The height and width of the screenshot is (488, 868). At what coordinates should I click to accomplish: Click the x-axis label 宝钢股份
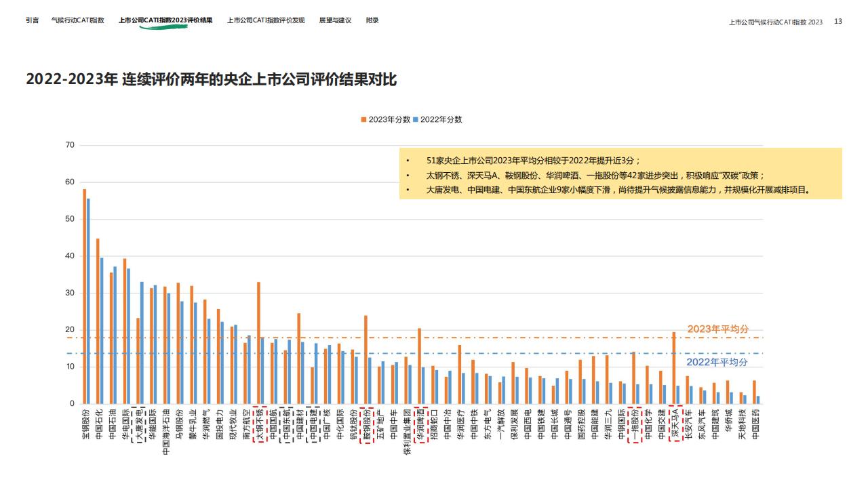pyautogui.click(x=86, y=424)
